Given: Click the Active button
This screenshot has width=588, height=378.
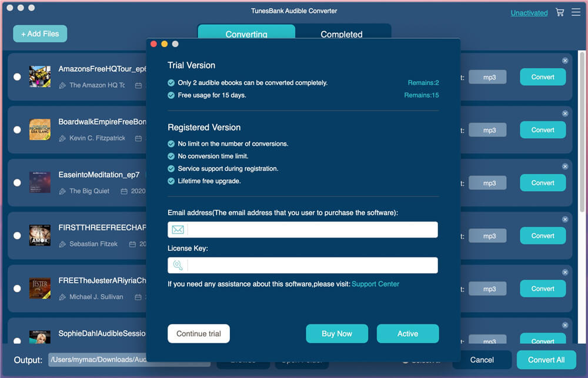Looking at the screenshot, I should point(407,333).
